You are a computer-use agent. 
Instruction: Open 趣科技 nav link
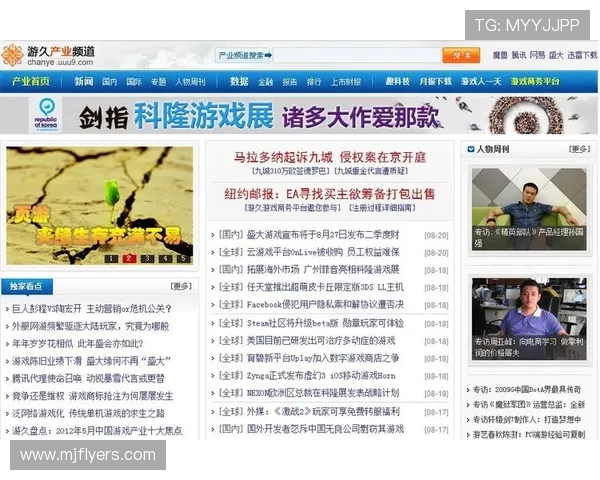[x=398, y=82]
